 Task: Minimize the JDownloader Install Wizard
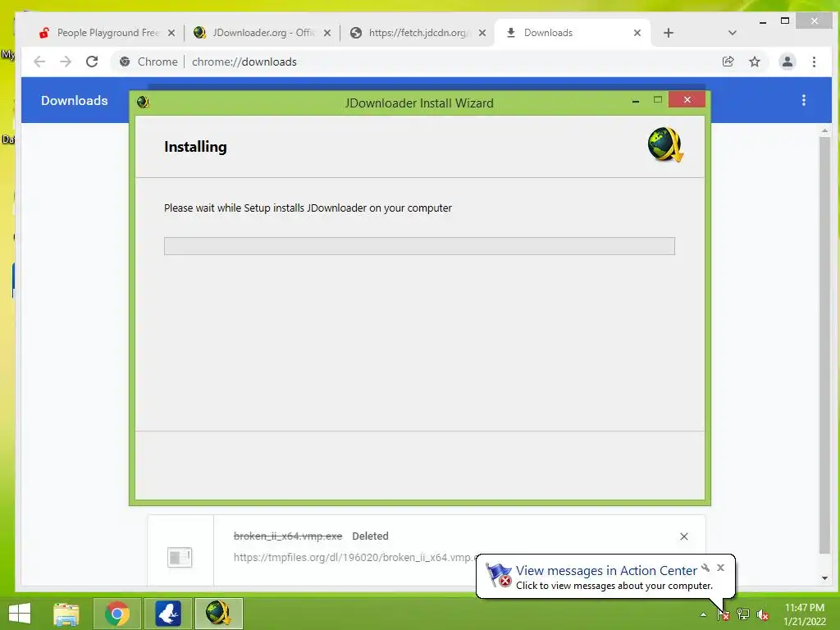tap(636, 100)
